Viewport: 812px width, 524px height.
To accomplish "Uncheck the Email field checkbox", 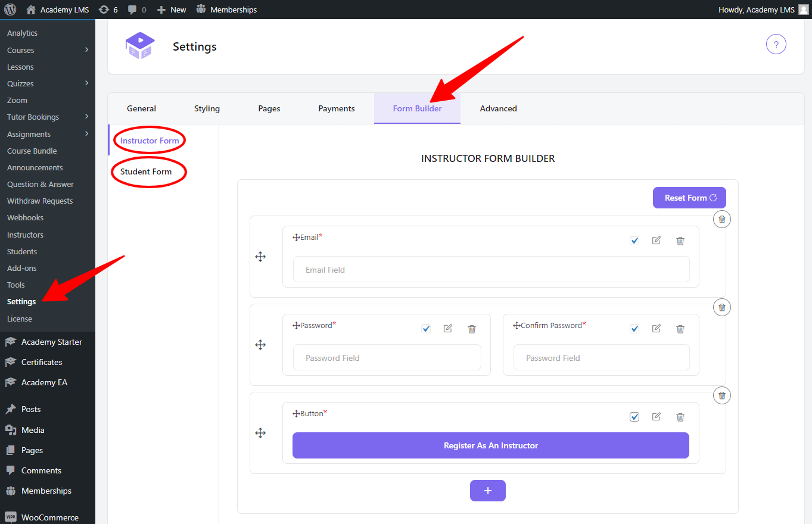I will [634, 241].
